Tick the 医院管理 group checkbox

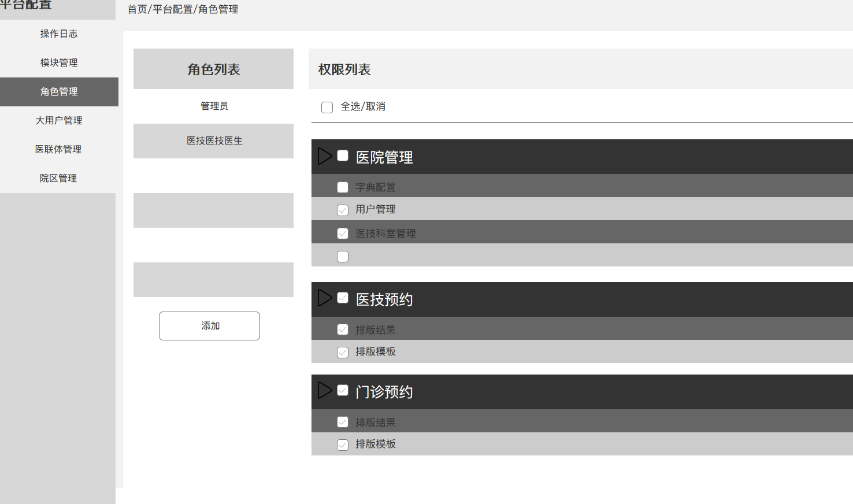point(343,155)
